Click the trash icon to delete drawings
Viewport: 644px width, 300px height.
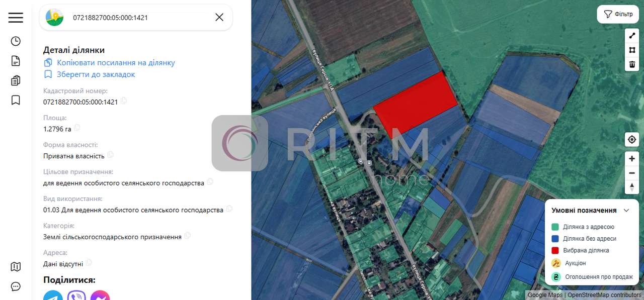[632, 64]
